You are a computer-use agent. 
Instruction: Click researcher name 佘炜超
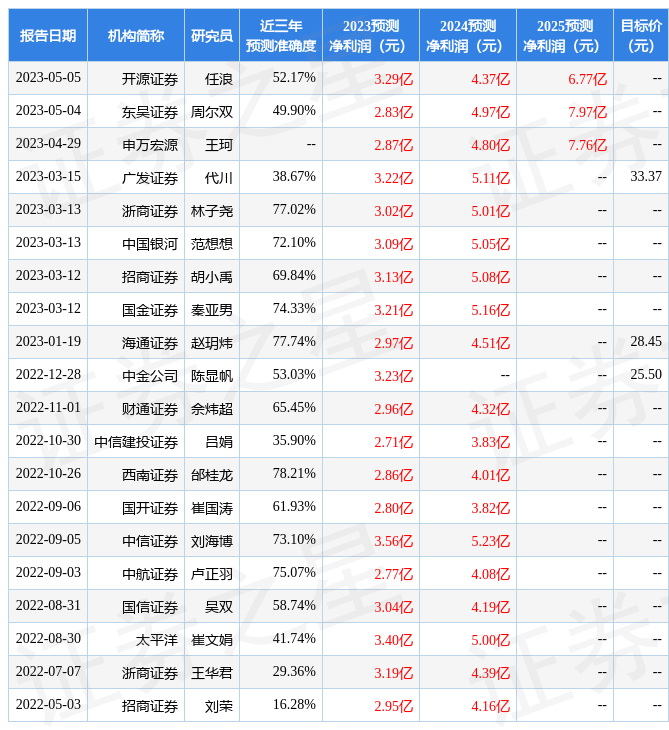212,409
